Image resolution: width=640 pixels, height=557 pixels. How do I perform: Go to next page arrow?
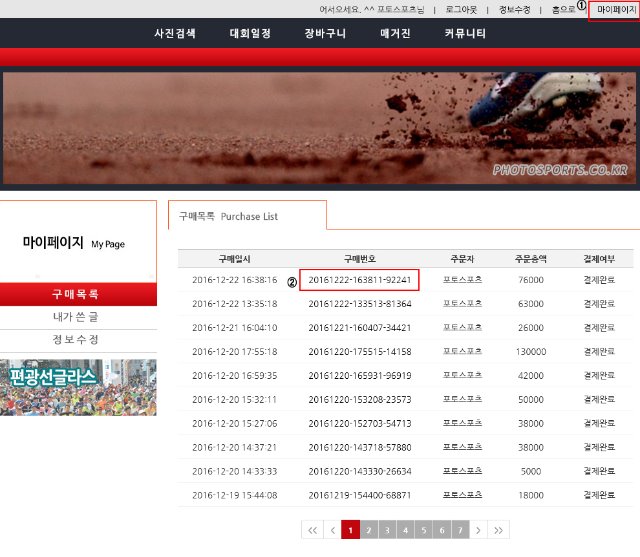pos(478,530)
